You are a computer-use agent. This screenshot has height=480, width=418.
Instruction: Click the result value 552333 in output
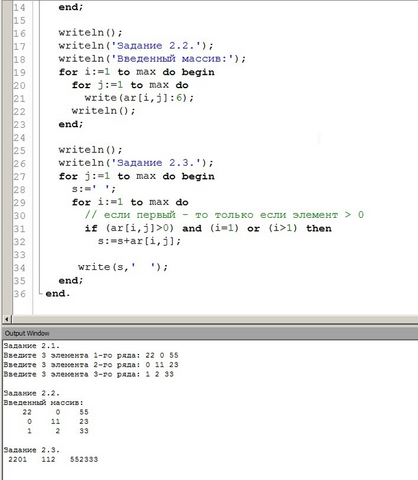[84, 460]
